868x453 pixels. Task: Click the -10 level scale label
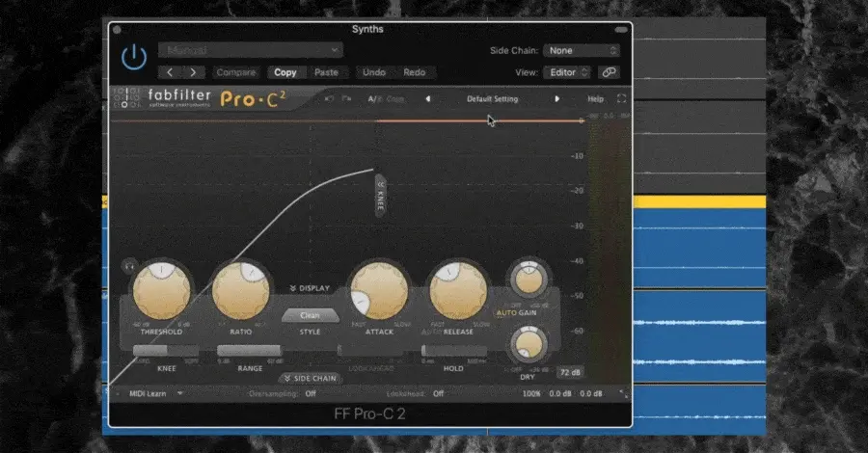click(x=578, y=156)
